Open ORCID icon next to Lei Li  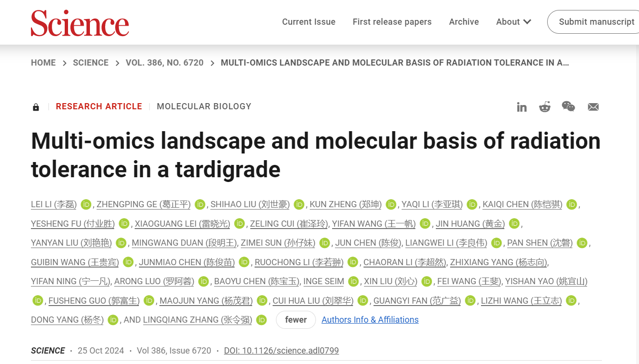point(86,204)
